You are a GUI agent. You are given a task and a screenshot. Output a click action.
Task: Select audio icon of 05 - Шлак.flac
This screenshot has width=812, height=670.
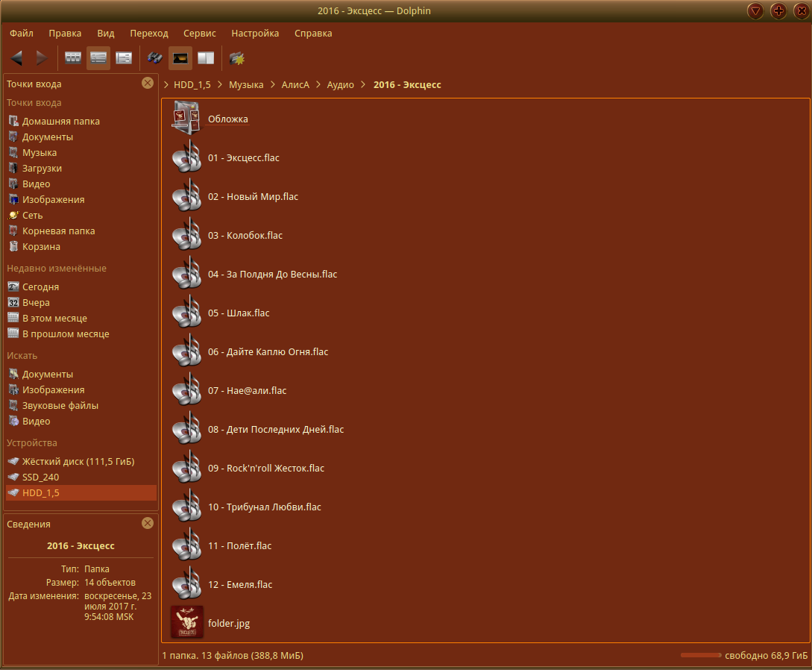(x=187, y=313)
